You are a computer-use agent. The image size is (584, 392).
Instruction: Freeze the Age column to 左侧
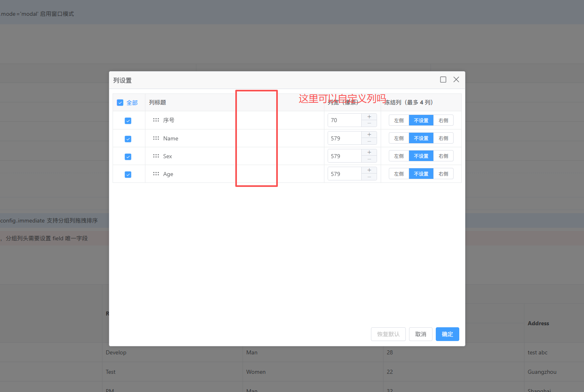click(x=399, y=174)
